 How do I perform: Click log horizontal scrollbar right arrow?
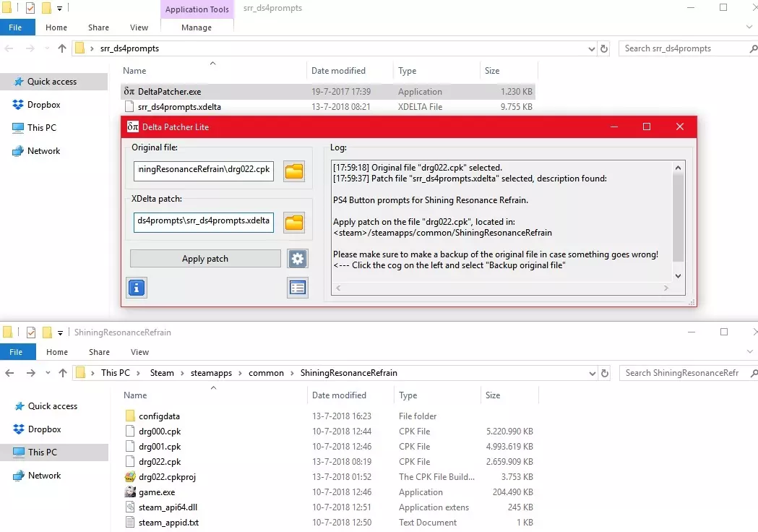tap(666, 288)
